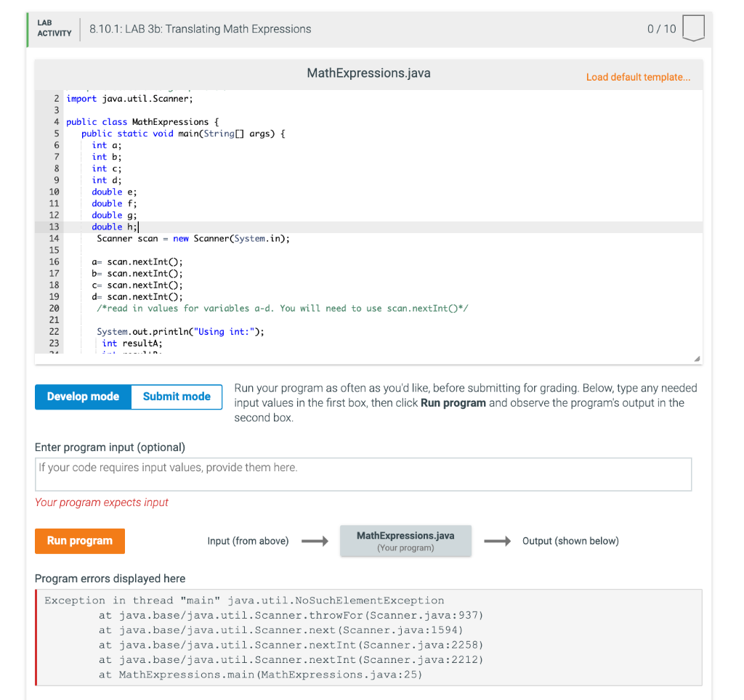The height and width of the screenshot is (700, 744).
Task: Click the arrow pointing to Output
Action: [x=498, y=540]
